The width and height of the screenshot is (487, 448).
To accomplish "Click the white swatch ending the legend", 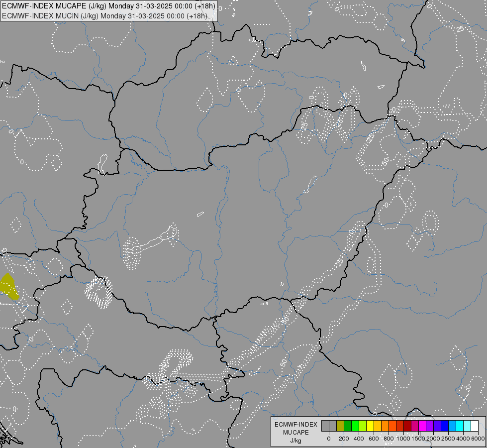I will pos(475,426).
